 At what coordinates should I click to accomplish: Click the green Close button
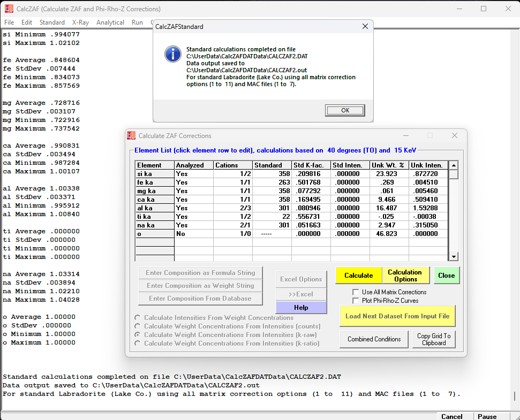coord(446,276)
